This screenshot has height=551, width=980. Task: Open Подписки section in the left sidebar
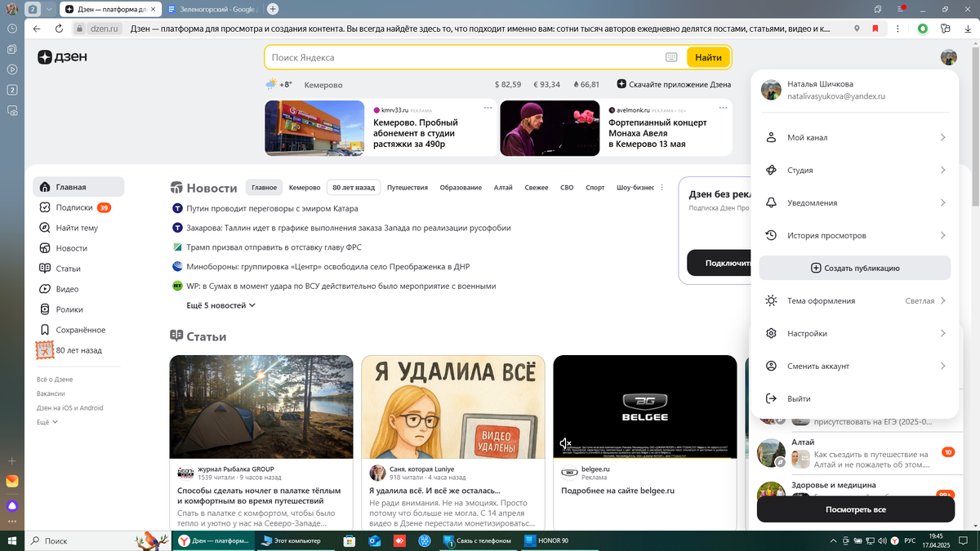[73, 207]
